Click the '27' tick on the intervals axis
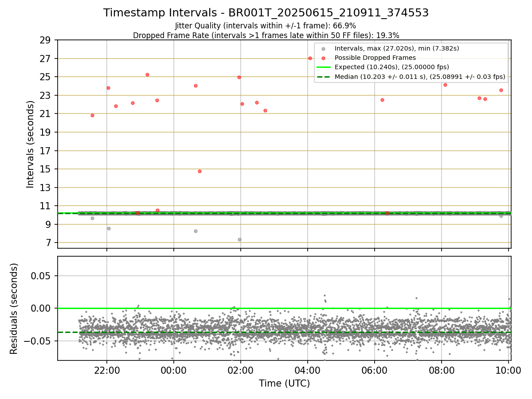 point(46,59)
